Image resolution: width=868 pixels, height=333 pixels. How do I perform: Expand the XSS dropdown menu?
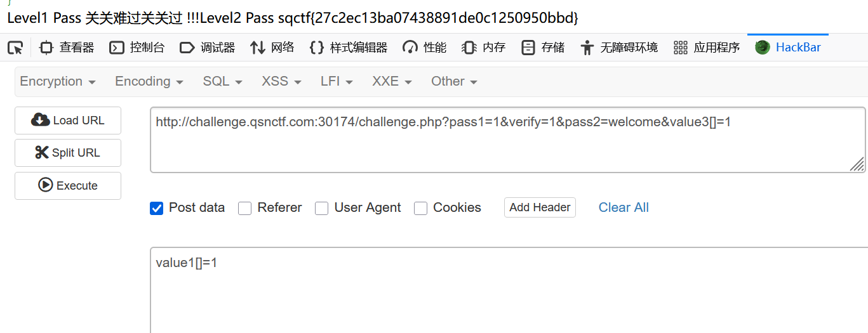tap(281, 81)
